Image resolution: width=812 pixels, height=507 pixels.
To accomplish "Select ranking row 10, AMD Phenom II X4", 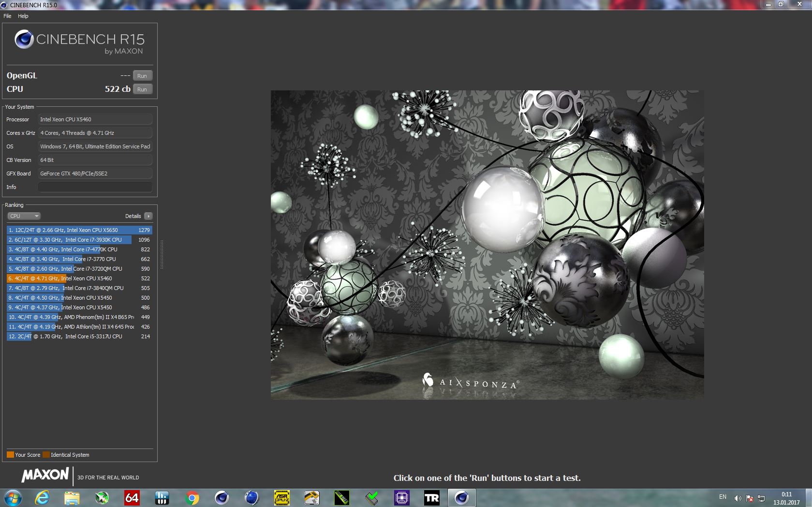I will [79, 317].
